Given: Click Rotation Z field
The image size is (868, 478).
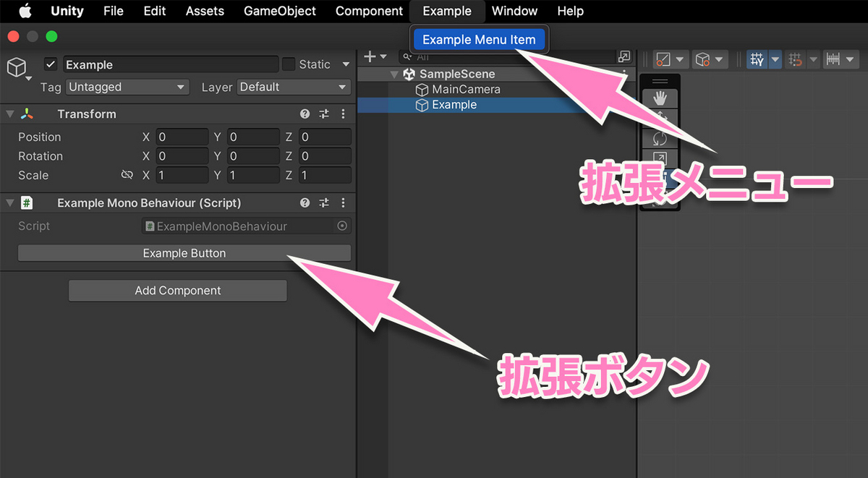Looking at the screenshot, I should pyautogui.click(x=325, y=156).
